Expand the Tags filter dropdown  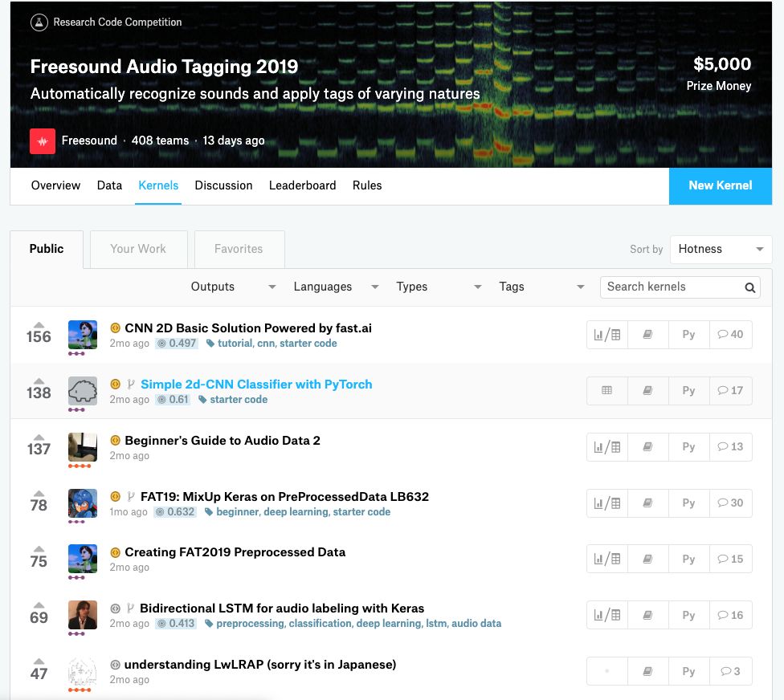click(541, 287)
